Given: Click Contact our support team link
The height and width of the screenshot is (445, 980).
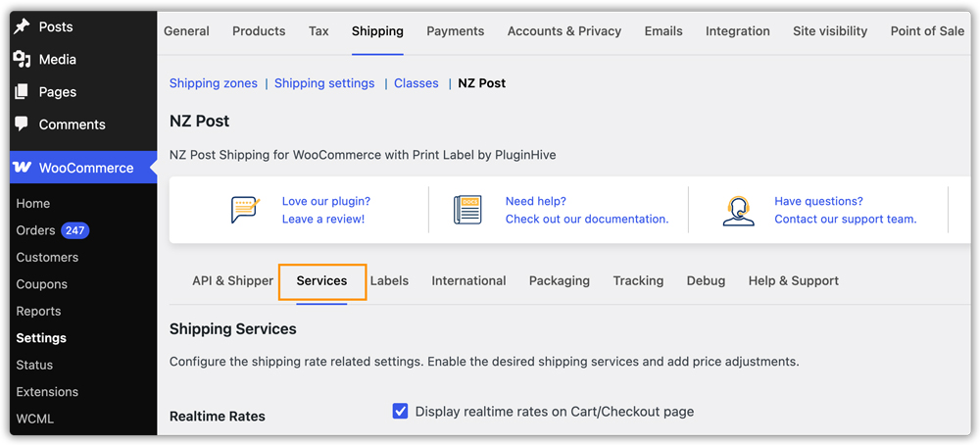Looking at the screenshot, I should pos(846,219).
